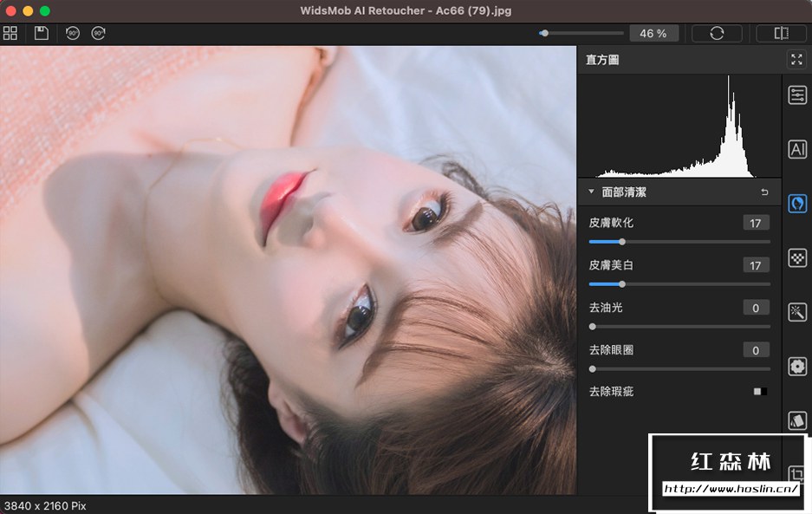This screenshot has height=514, width=812.
Task: Open the magic wand effects panel
Action: click(x=797, y=312)
